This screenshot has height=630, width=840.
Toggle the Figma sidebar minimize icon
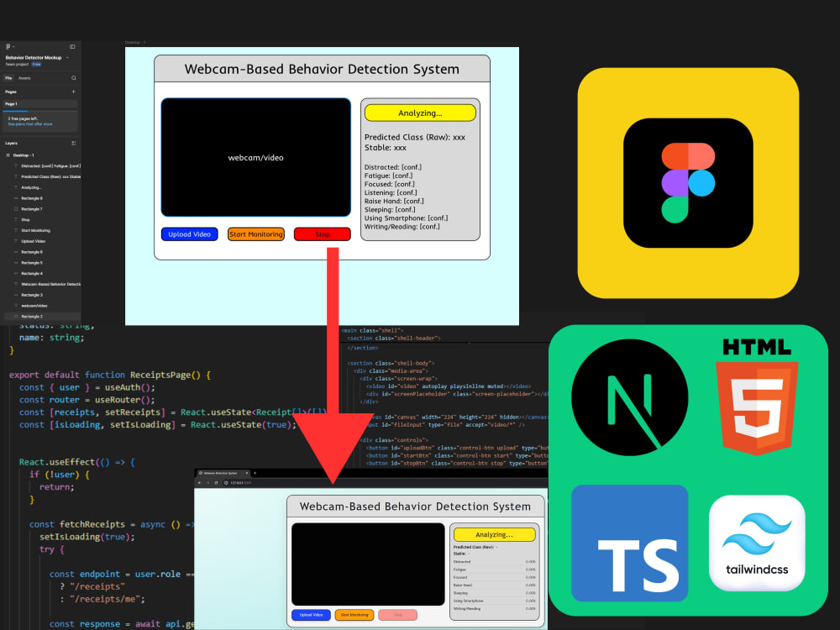tap(72, 46)
